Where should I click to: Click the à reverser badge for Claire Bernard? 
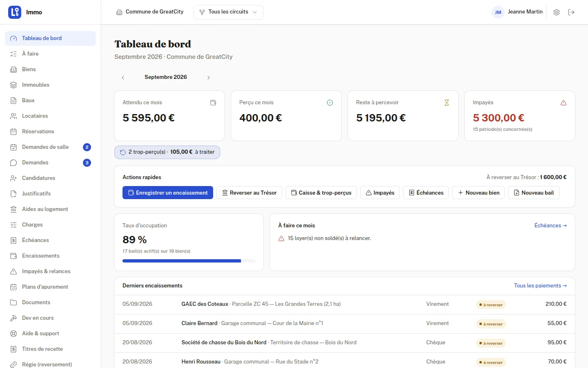(491, 324)
